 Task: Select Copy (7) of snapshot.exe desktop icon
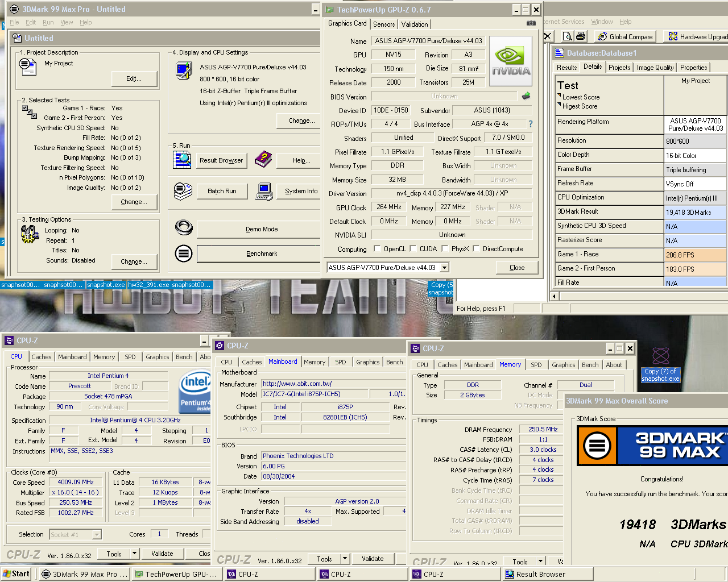[x=660, y=364]
